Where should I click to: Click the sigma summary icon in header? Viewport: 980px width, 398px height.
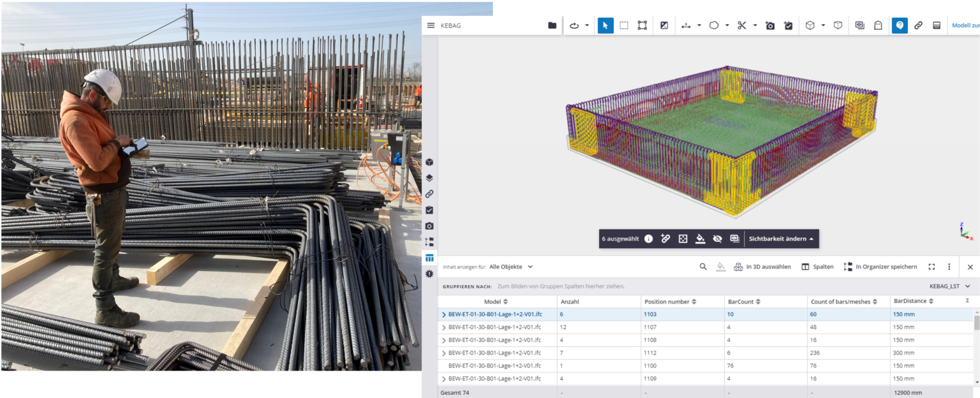968,300
